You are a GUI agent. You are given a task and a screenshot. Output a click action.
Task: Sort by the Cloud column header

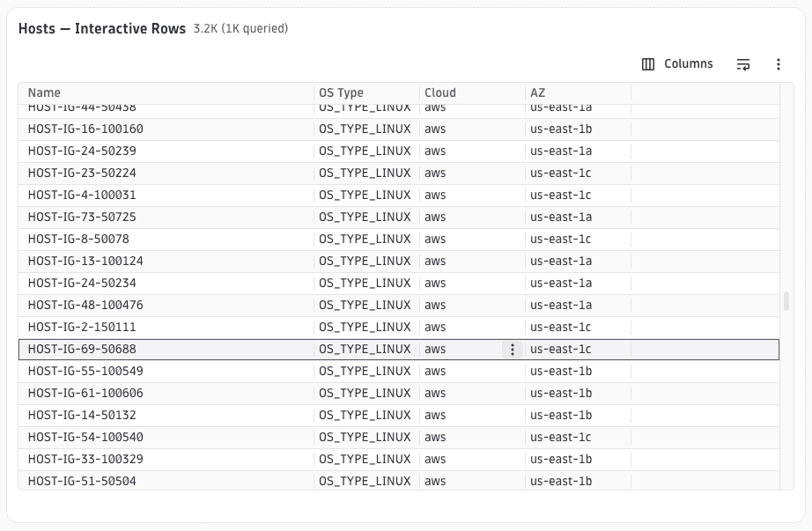(440, 92)
